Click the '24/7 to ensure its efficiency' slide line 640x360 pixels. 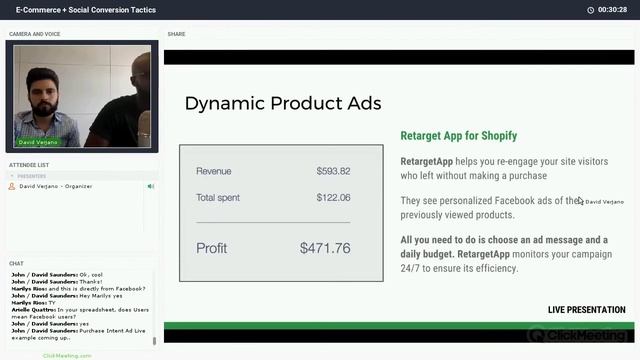coord(459,268)
